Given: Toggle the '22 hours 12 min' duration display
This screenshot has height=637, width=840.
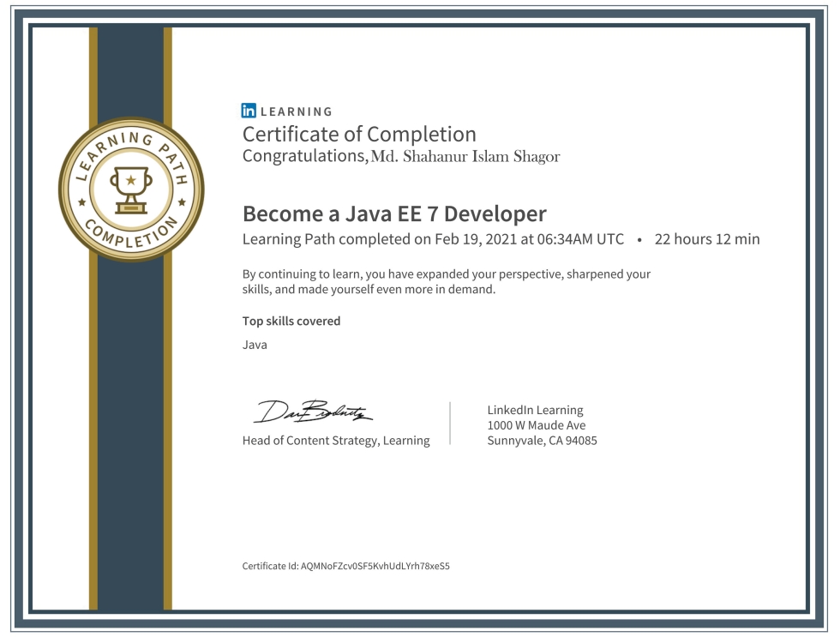Looking at the screenshot, I should pos(707,240).
